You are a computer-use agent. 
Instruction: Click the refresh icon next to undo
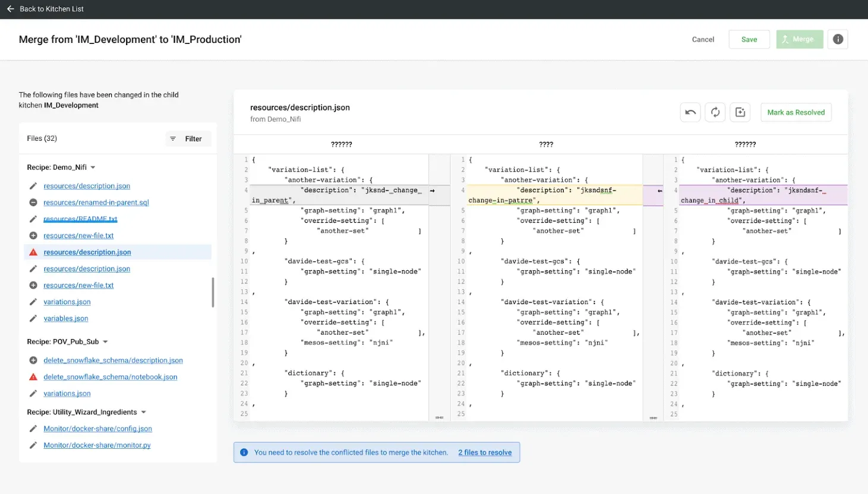pyautogui.click(x=715, y=112)
